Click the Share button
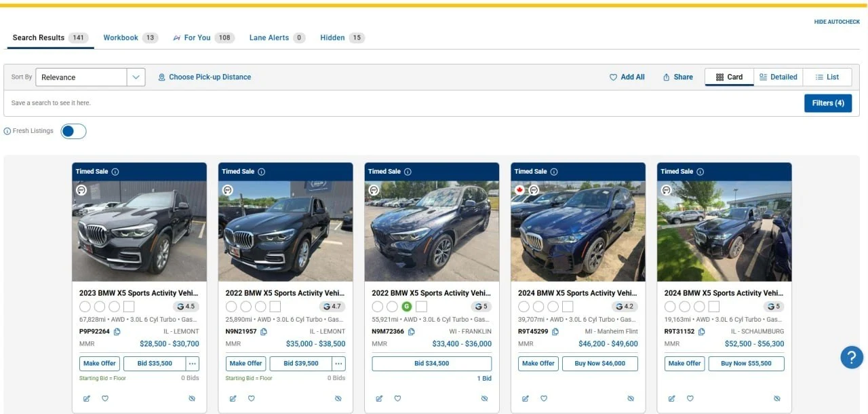Image resolution: width=868 pixels, height=414 pixels. [x=678, y=77]
